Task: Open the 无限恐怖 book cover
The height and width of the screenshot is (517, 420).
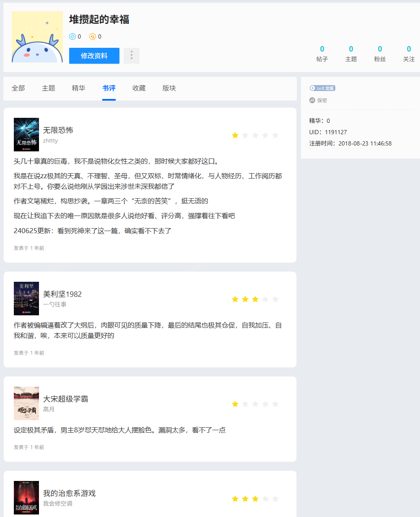Action: click(26, 135)
